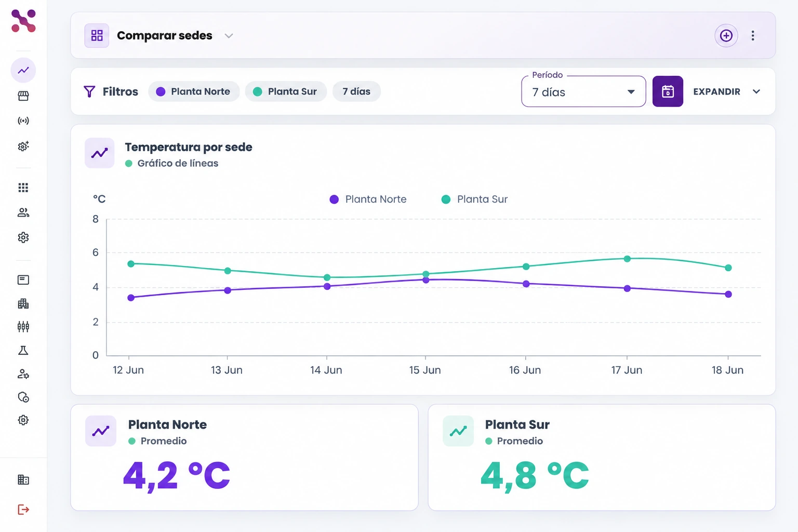The height and width of the screenshot is (532, 798).
Task: Open the user settings icon
Action: 23,374
